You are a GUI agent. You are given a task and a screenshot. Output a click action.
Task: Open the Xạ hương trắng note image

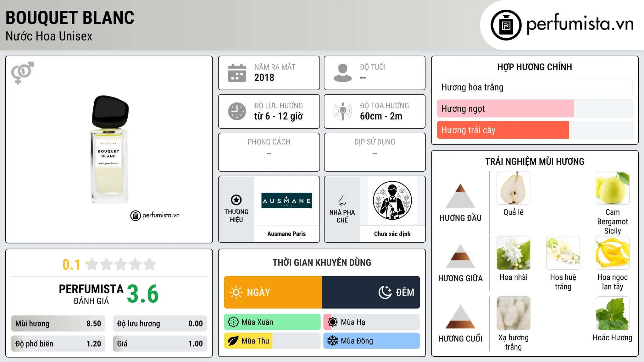coord(514,313)
